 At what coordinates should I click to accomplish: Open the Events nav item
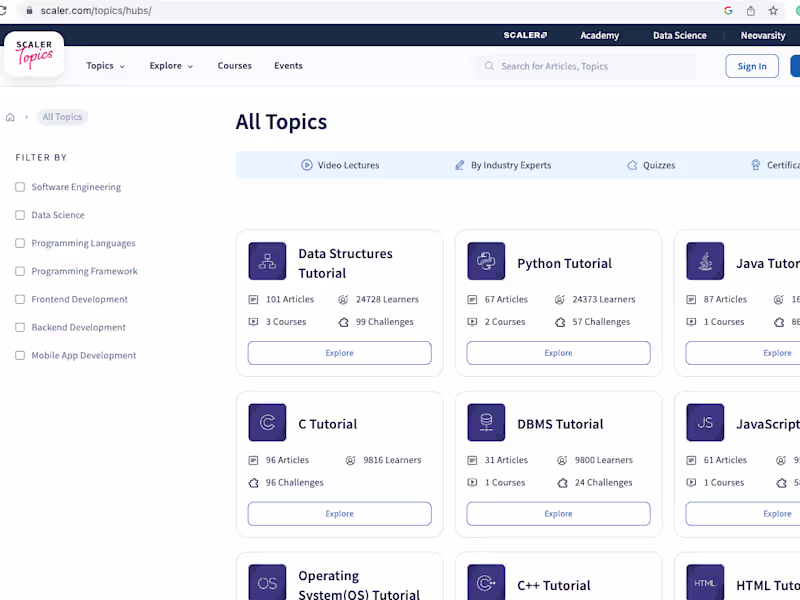point(288,66)
